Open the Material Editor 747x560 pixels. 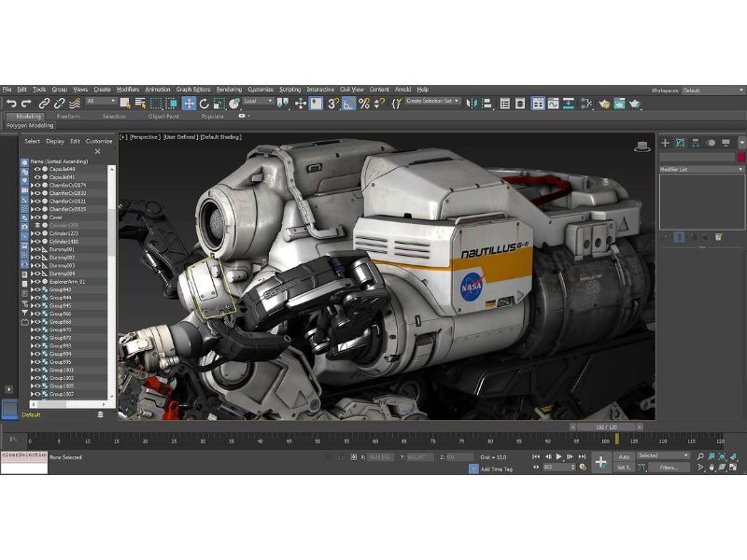click(606, 101)
